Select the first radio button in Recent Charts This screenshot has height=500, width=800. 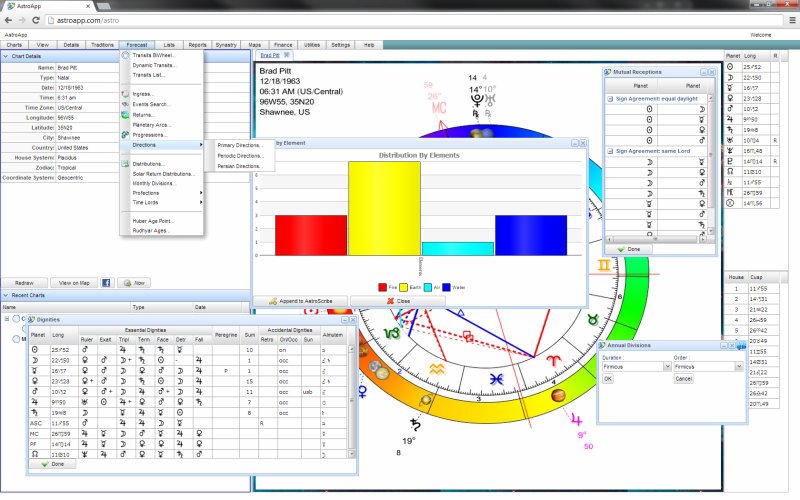coord(18,319)
